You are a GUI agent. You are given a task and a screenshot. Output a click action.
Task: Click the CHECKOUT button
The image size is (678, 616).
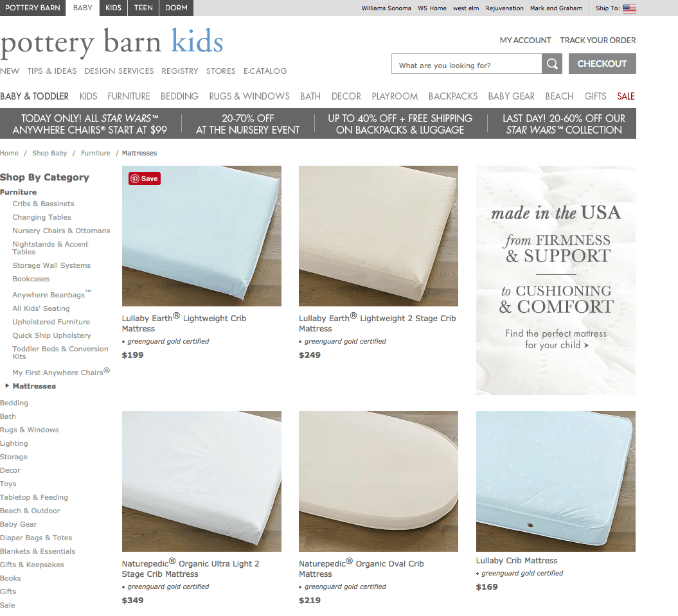(602, 64)
